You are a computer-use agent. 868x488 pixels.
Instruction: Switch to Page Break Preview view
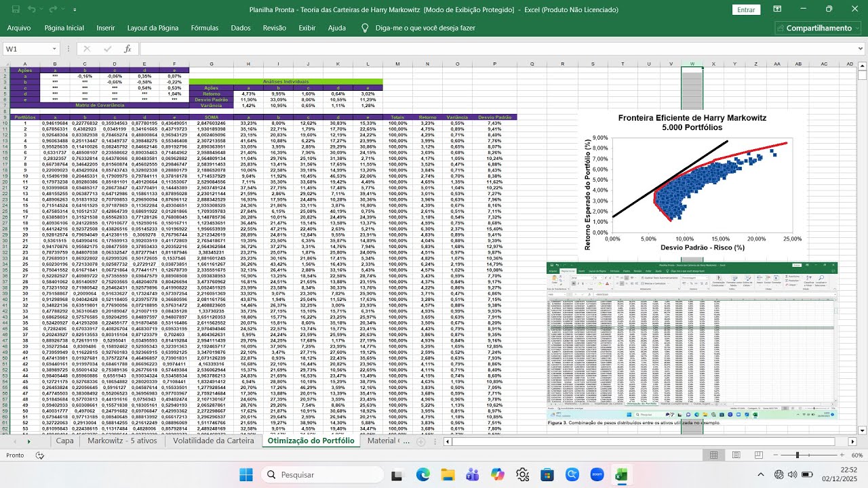tap(759, 455)
